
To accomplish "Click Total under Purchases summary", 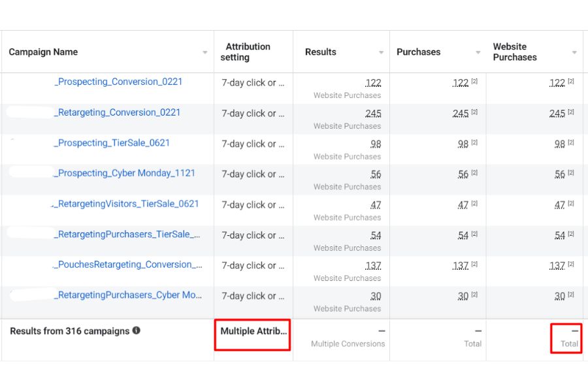I will pyautogui.click(x=472, y=344).
